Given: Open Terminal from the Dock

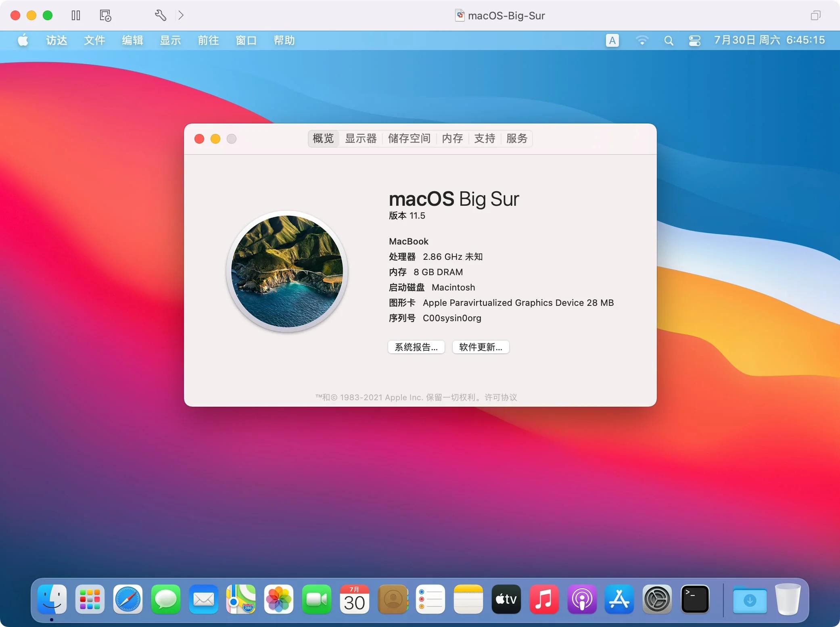Looking at the screenshot, I should pyautogui.click(x=695, y=600).
